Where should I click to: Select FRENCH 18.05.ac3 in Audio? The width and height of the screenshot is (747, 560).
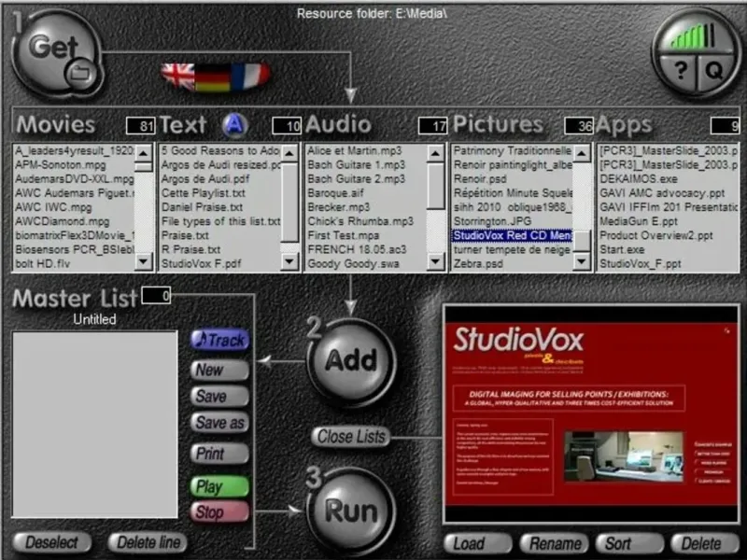pos(357,249)
